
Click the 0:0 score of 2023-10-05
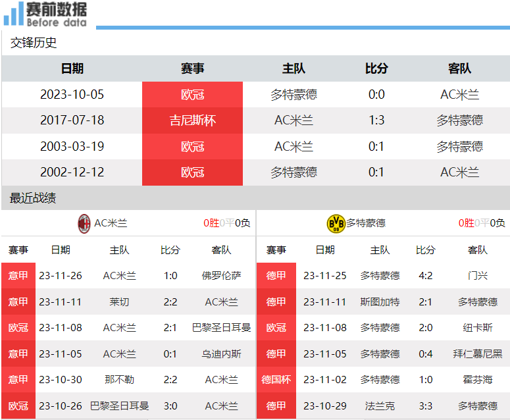(x=376, y=94)
